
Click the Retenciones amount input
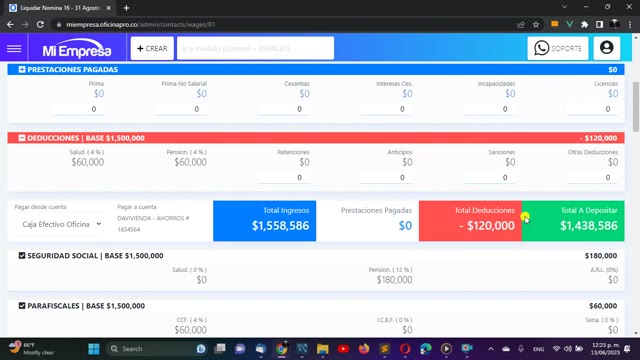pos(284,178)
